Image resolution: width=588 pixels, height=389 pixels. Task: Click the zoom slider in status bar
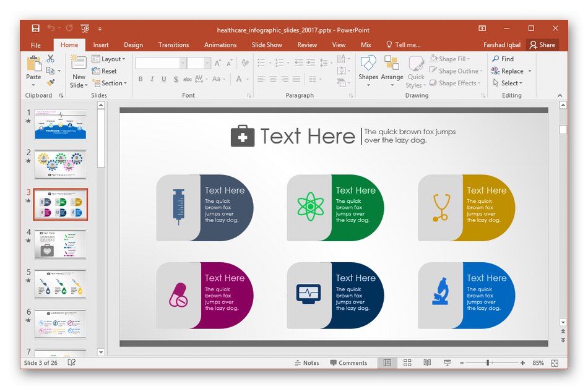tap(488, 363)
